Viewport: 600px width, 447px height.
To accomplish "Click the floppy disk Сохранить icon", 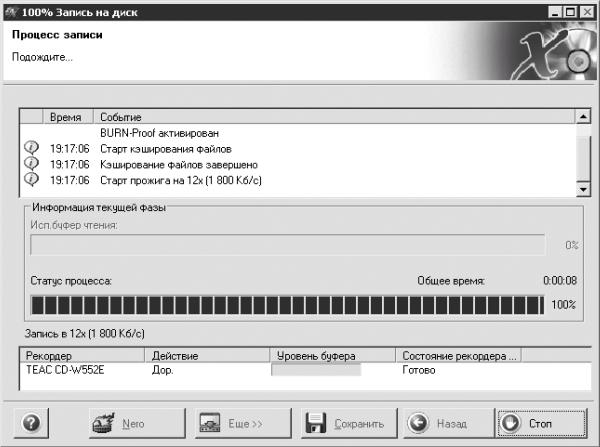I will pyautogui.click(x=316, y=423).
